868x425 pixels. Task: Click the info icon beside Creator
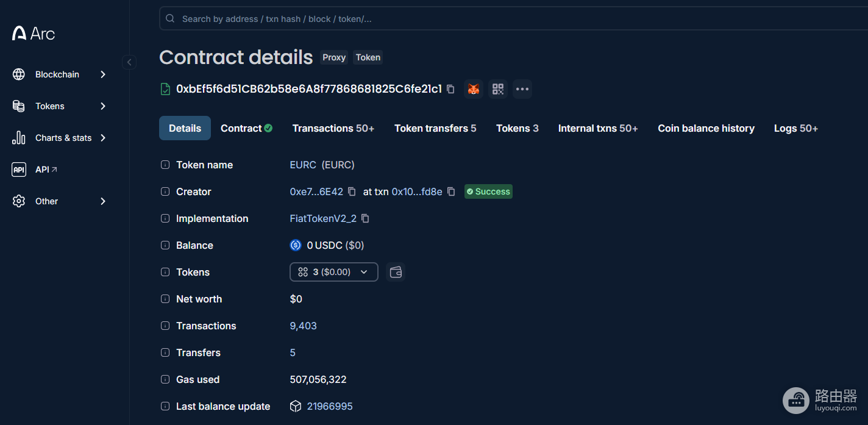(x=165, y=191)
